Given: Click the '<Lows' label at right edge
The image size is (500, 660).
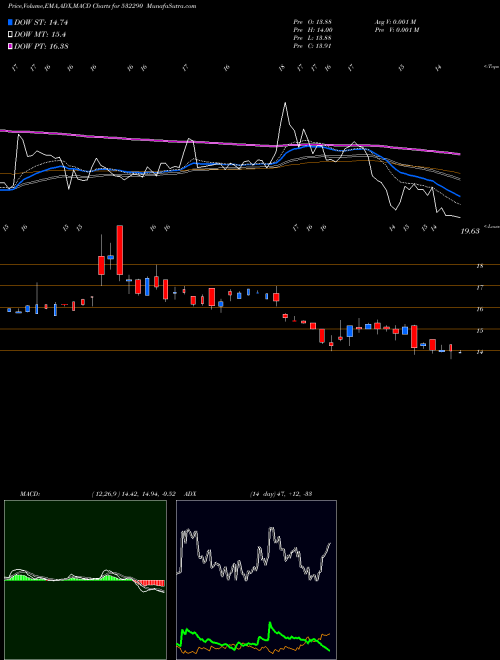Looking at the screenshot, I should tap(491, 226).
